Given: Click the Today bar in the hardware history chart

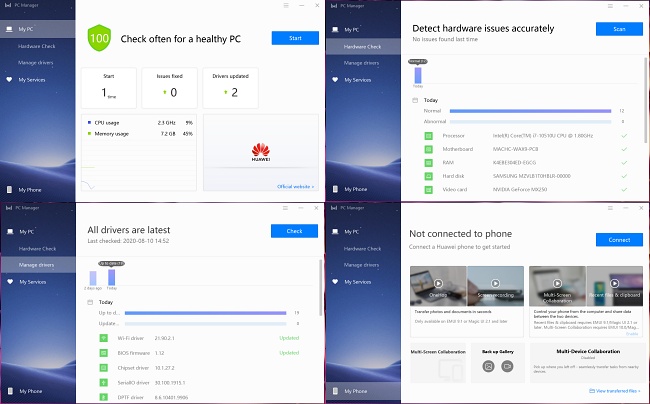Looking at the screenshot, I should pos(418,75).
